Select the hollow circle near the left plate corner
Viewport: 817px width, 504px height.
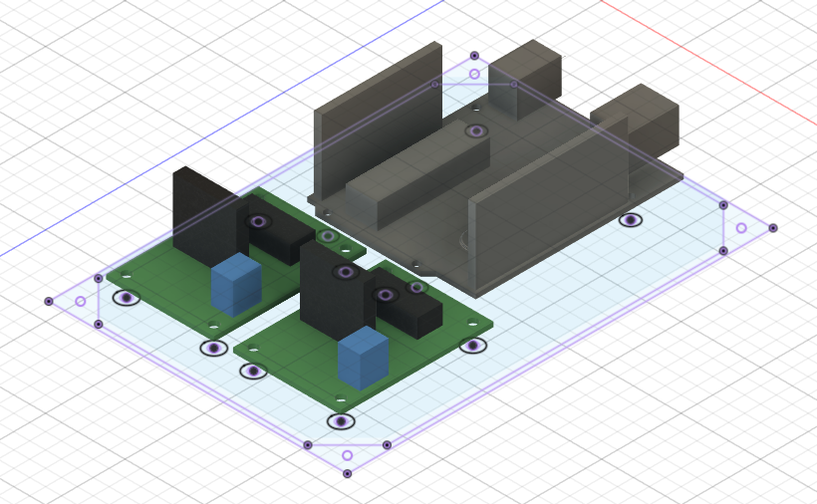(x=81, y=302)
